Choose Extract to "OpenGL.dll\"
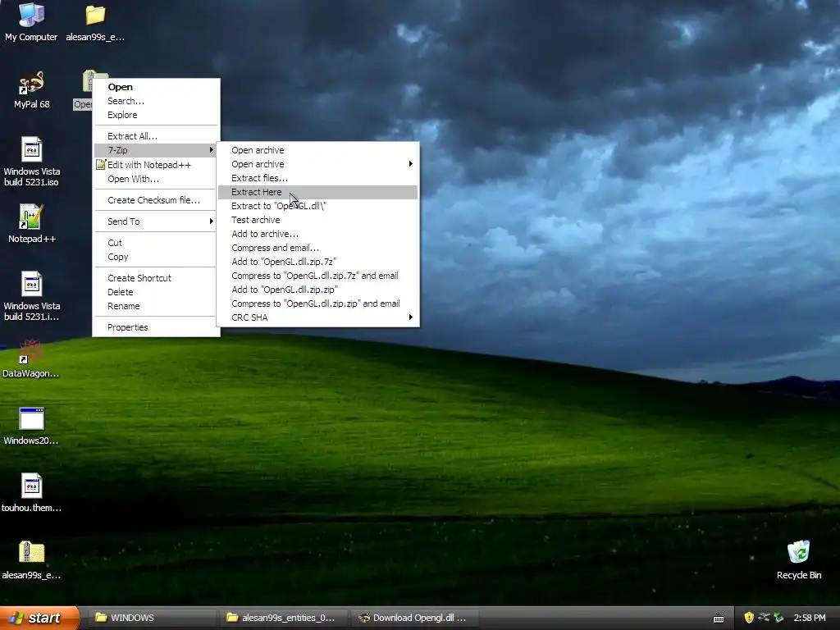 (x=317, y=206)
